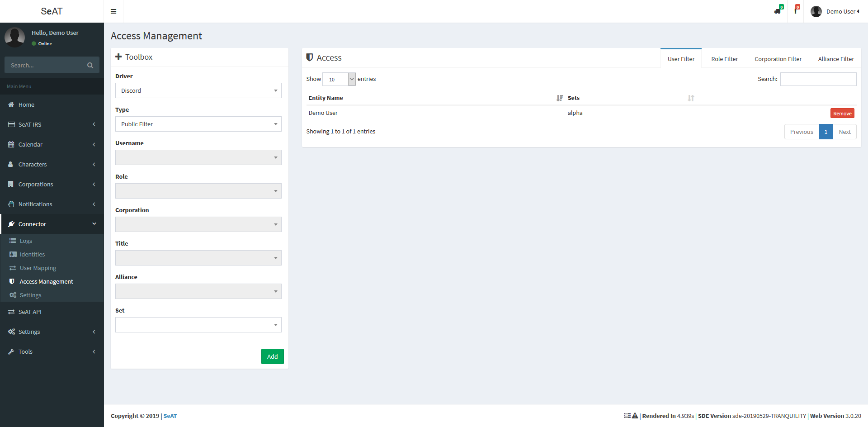868x427 pixels.
Task: Open the Set dropdown
Action: (x=198, y=325)
